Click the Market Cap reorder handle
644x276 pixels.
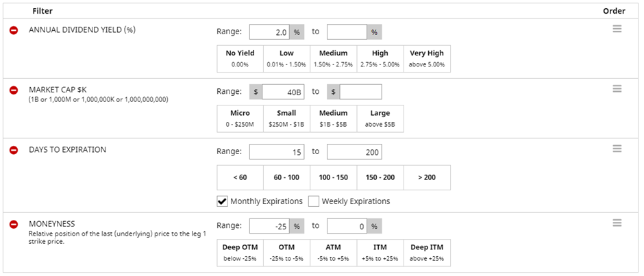coord(617,88)
